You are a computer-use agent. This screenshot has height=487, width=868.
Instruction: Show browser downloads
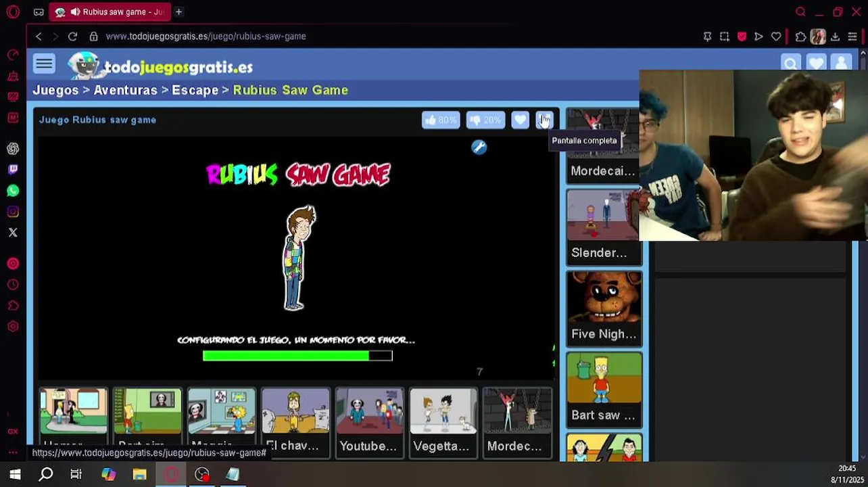point(835,37)
